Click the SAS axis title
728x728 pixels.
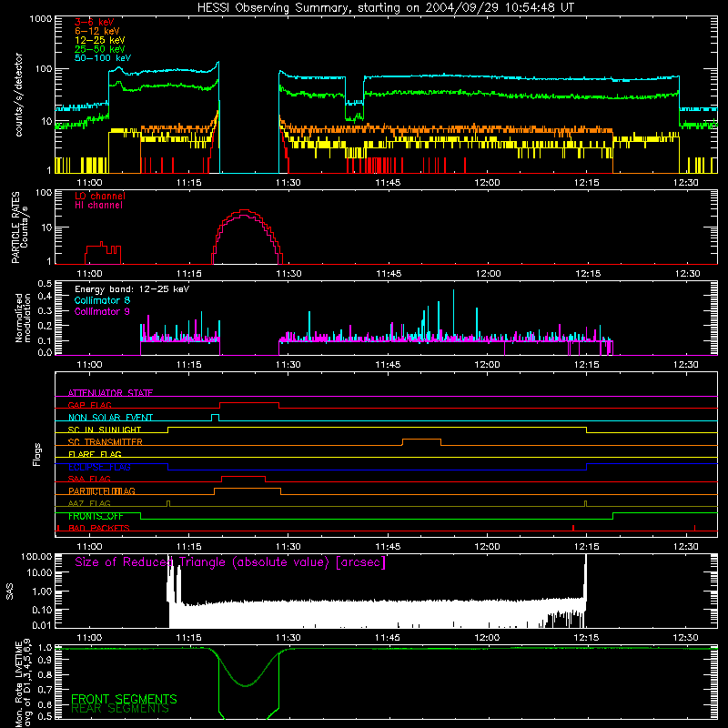click(9, 592)
